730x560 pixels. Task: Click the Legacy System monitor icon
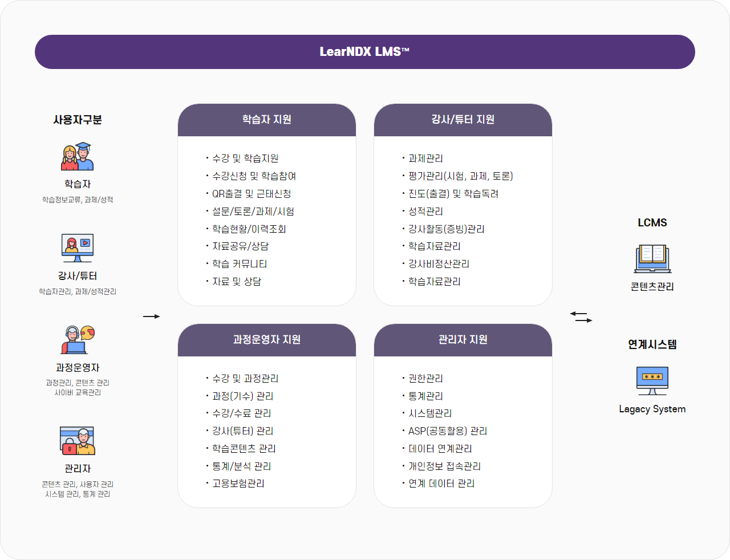652,379
